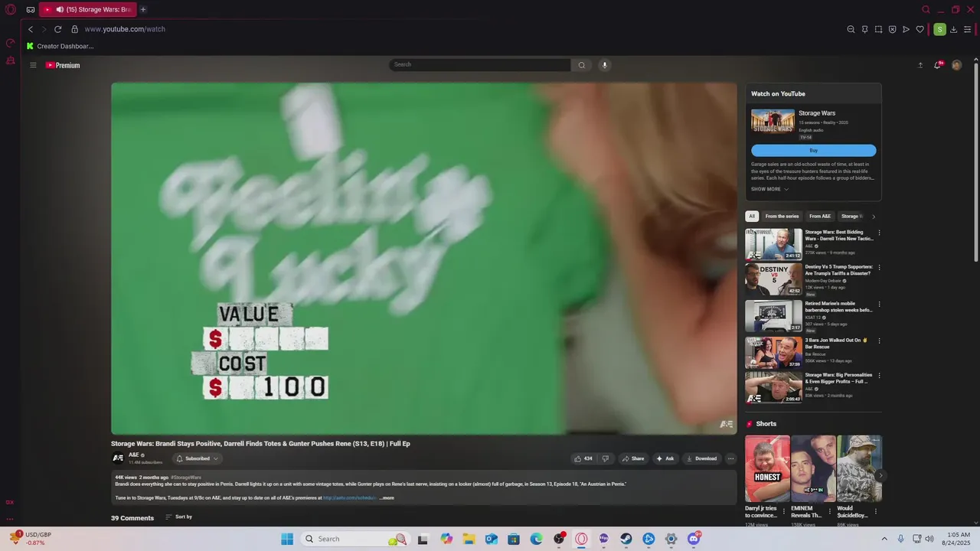Open the send/flow arrow icon
980x551 pixels.
pyautogui.click(x=906, y=29)
